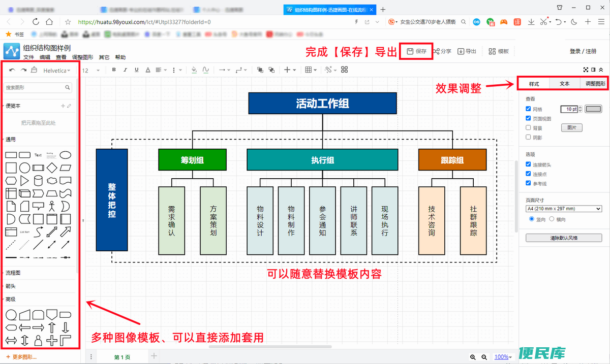Screen dimensions: 610x364
Task: Choose the Text shape in the palette
Action: pos(38,155)
